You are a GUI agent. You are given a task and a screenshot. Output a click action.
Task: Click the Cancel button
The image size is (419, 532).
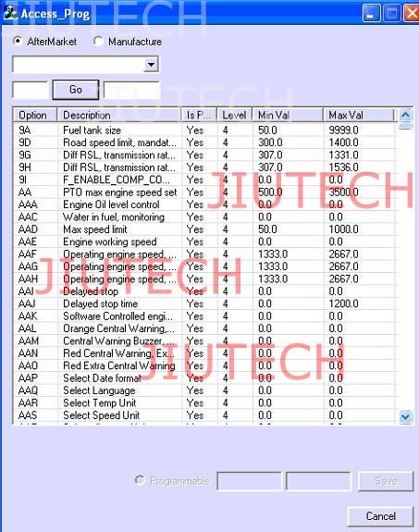[381, 516]
